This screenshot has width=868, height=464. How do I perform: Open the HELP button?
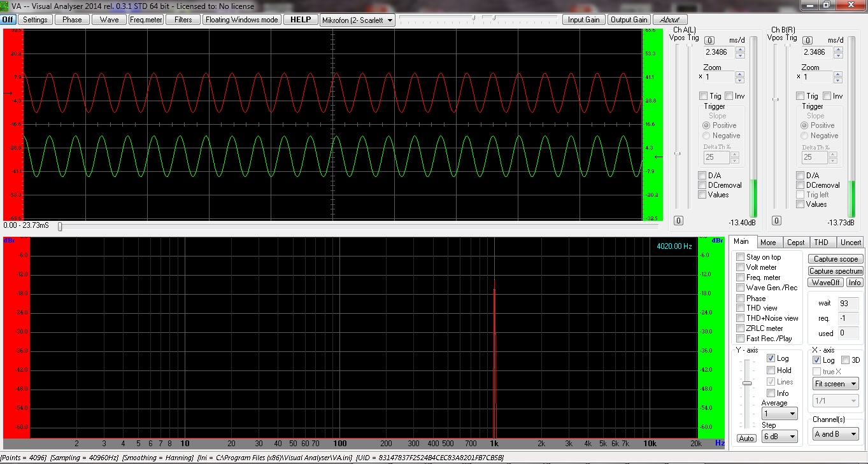pyautogui.click(x=301, y=20)
